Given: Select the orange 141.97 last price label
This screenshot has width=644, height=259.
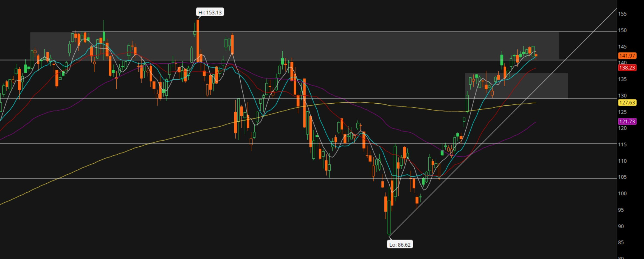Looking at the screenshot, I should tap(627, 56).
